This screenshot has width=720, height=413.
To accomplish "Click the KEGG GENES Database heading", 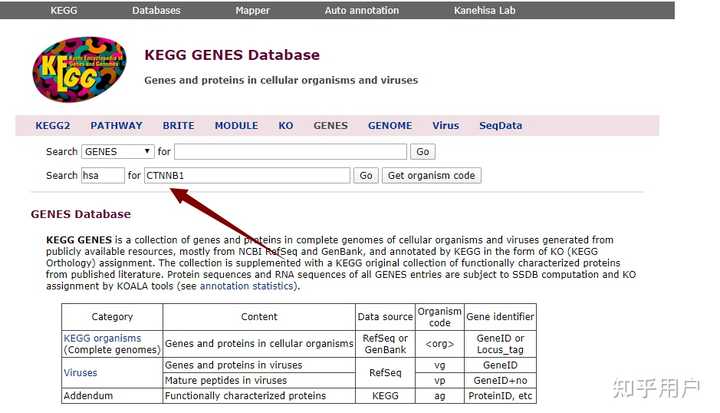I will (x=232, y=55).
